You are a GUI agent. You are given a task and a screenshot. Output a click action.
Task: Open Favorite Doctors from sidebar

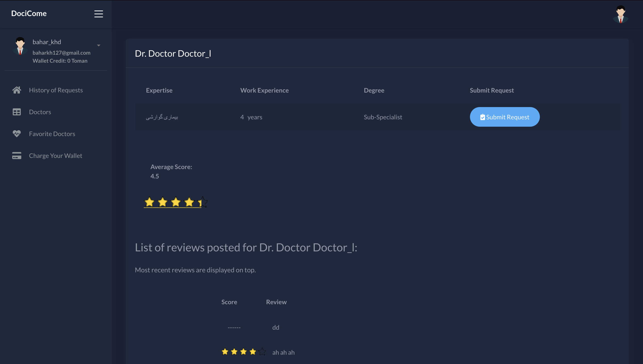[x=52, y=134]
